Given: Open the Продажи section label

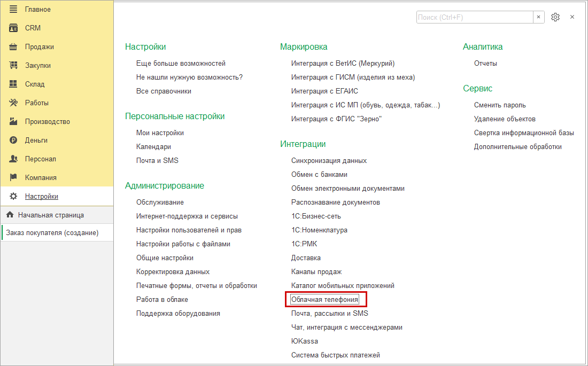Looking at the screenshot, I should 40,47.
